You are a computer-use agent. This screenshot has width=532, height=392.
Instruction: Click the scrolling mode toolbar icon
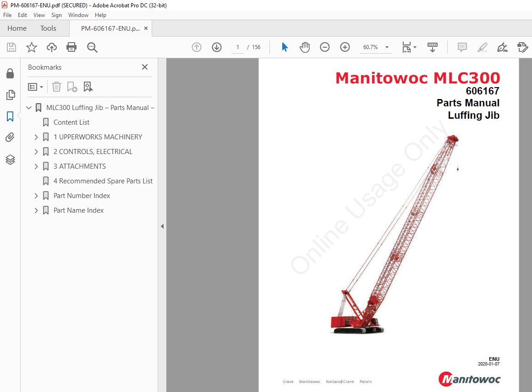(432, 47)
